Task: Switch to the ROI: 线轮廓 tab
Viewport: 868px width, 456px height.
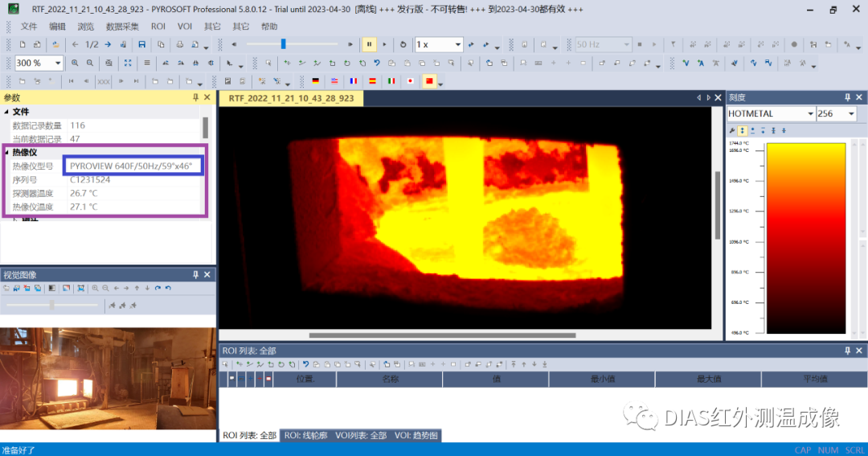Action: coord(306,436)
